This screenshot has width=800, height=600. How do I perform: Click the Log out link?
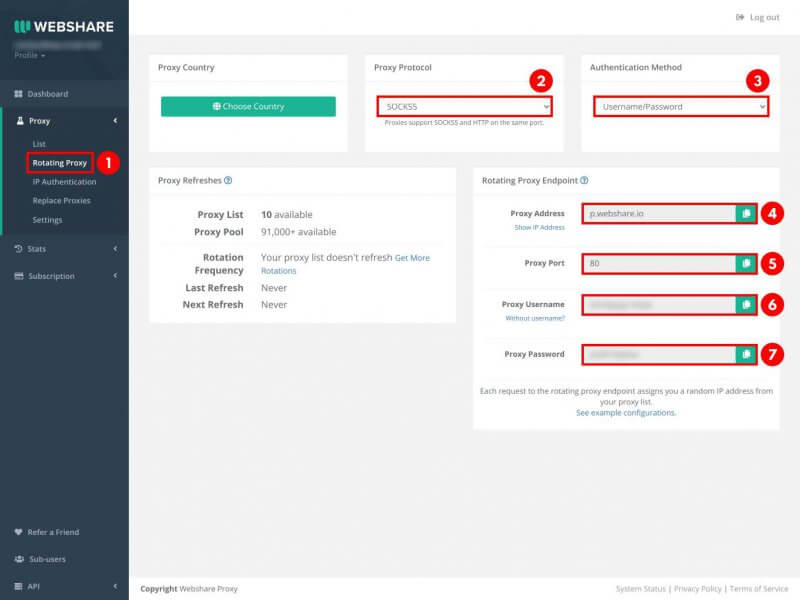click(x=764, y=17)
